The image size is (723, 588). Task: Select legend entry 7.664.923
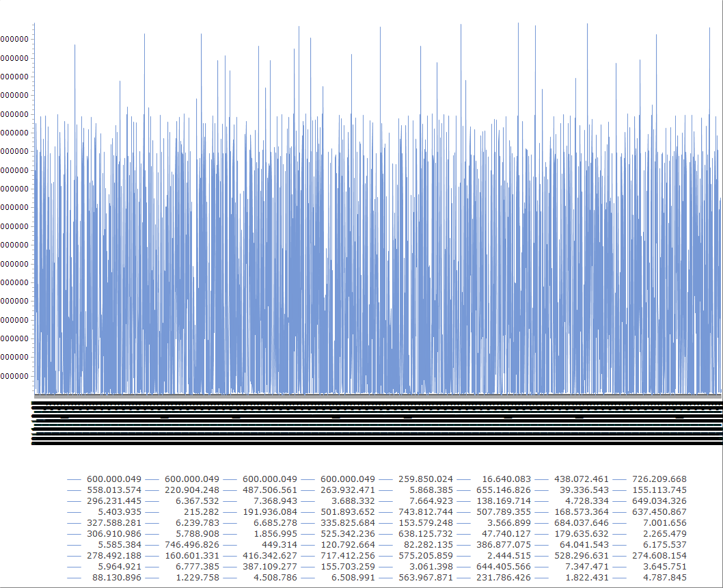(x=431, y=501)
